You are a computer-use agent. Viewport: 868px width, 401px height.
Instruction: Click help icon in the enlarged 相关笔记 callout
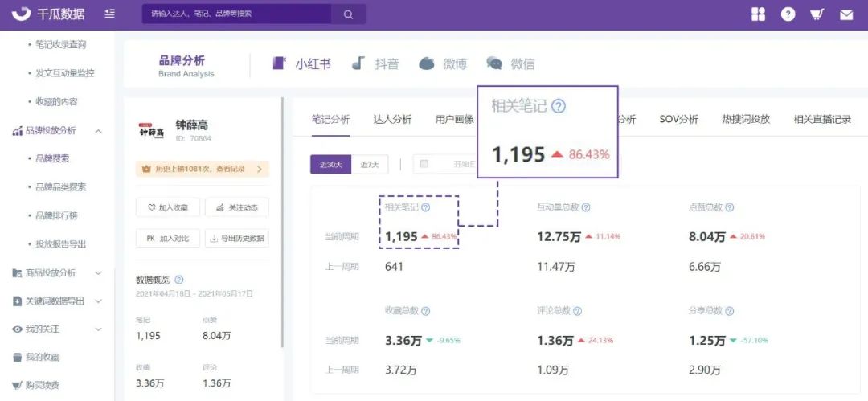point(559,106)
